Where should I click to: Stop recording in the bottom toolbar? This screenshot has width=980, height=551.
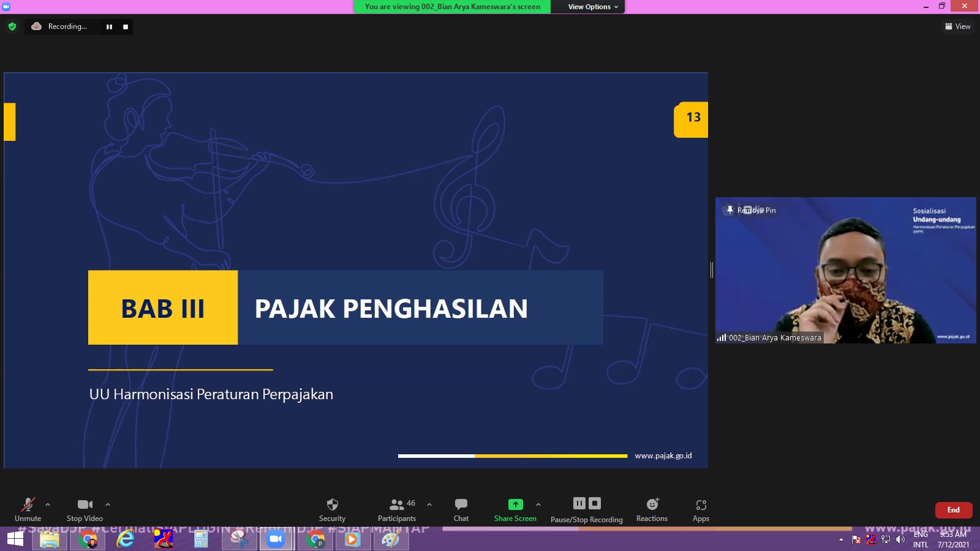coord(595,503)
